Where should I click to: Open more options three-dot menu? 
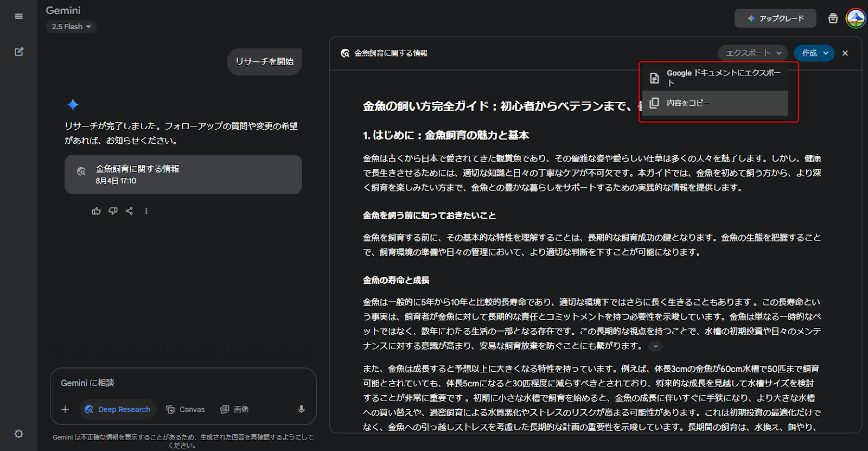pyautogui.click(x=146, y=211)
